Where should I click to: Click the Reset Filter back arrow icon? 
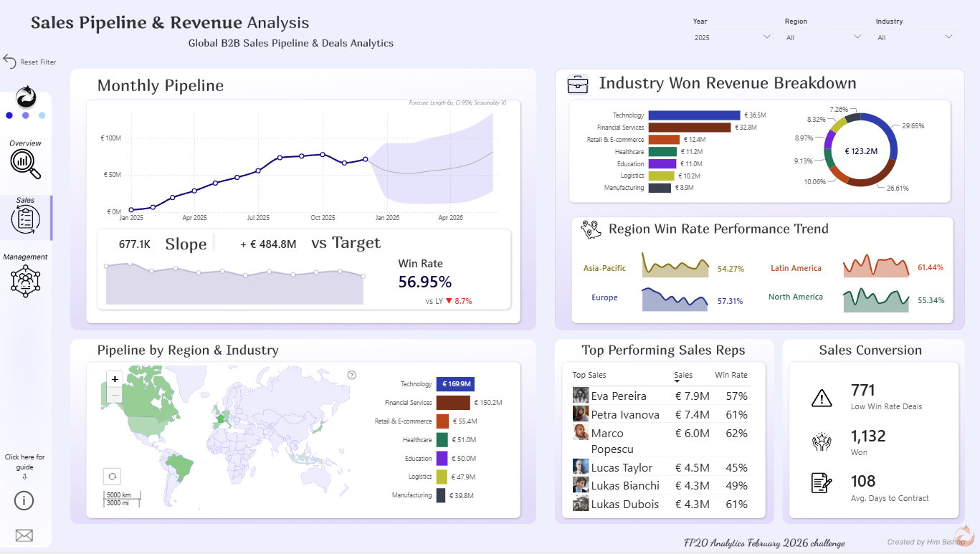(x=10, y=62)
